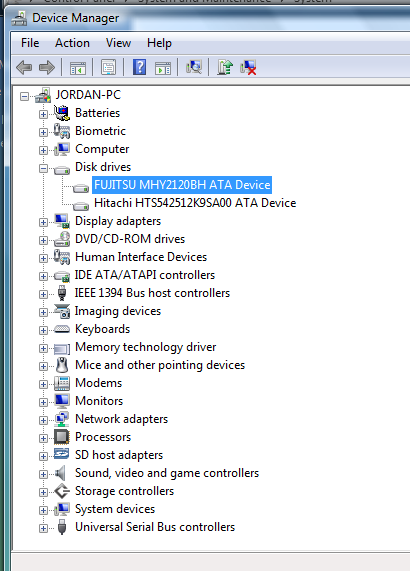Viewport: 410px width, 571px height.
Task: Open the Action menu
Action: click(72, 43)
